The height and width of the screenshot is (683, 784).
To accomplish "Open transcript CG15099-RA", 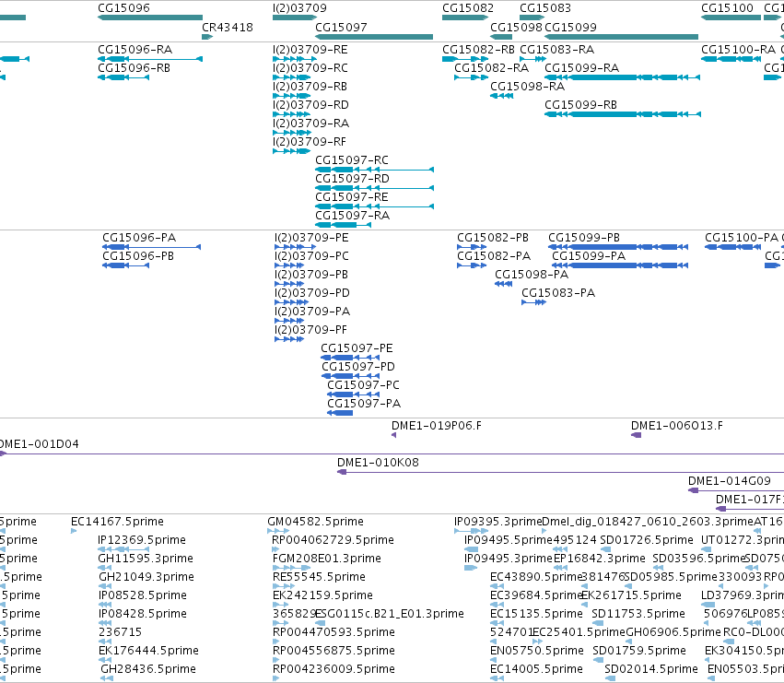I will [582, 68].
